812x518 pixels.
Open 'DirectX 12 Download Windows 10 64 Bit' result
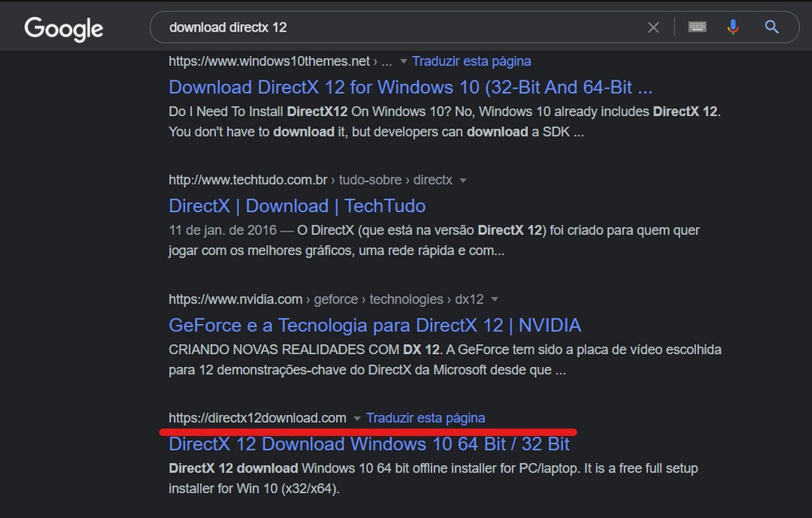(x=369, y=444)
